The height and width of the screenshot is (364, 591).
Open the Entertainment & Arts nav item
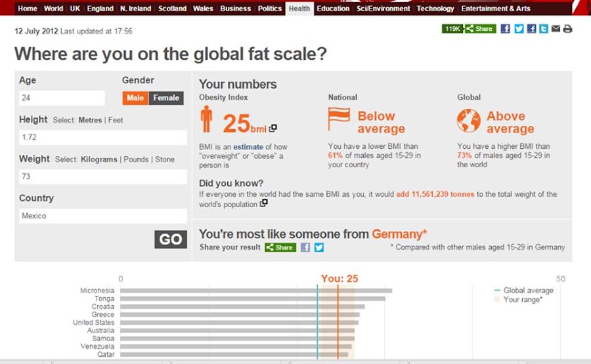pyautogui.click(x=496, y=9)
